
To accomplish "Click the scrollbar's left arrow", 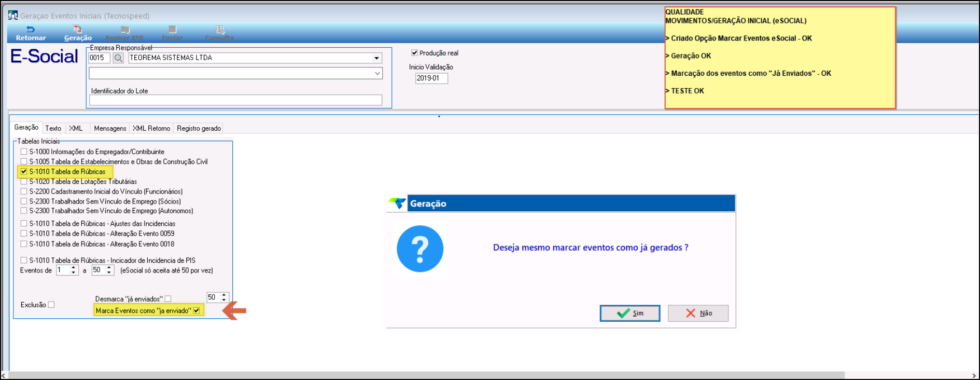I will [x=4, y=375].
